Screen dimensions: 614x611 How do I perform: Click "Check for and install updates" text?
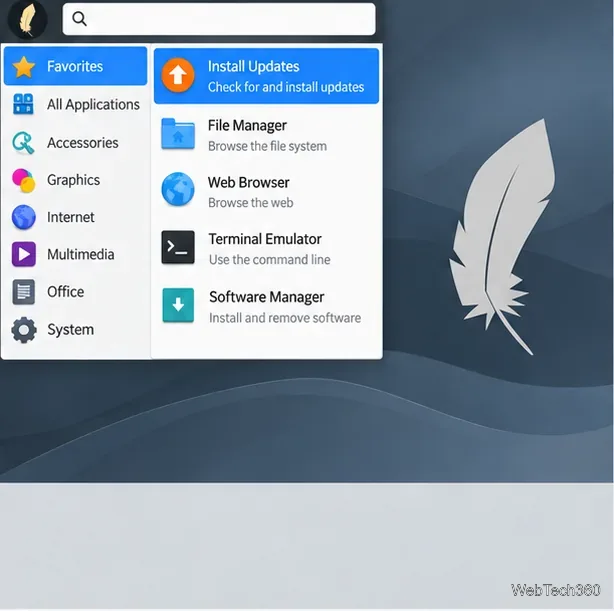(286, 87)
